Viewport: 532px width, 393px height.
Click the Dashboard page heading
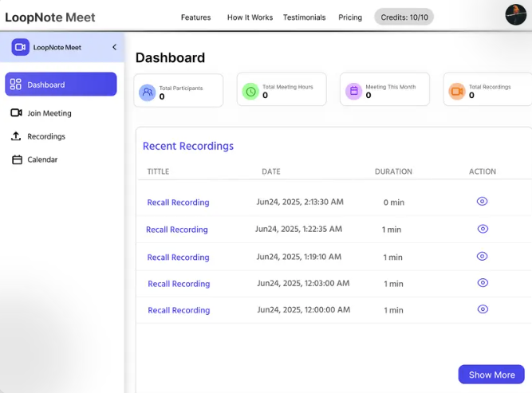(171, 57)
